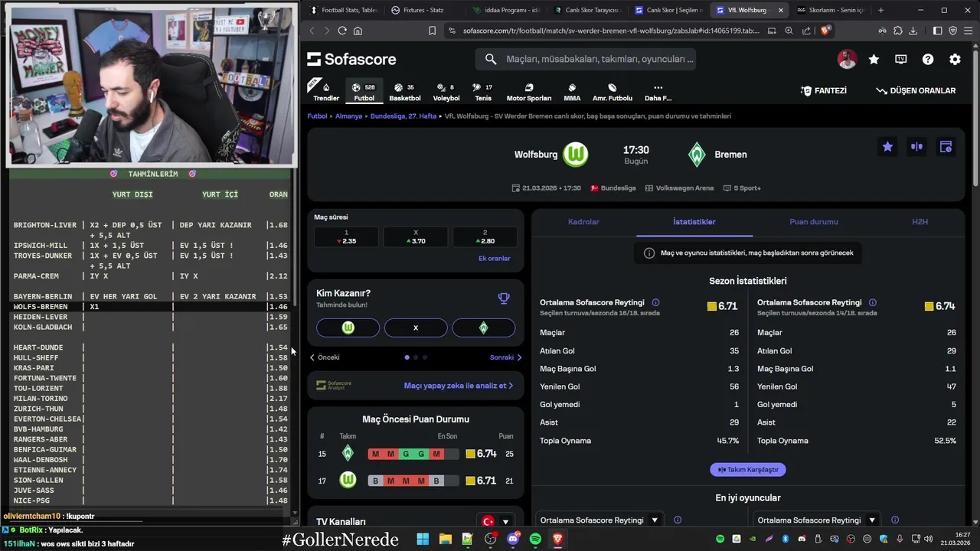Open Spotify from the taskbar
This screenshot has height=551, width=980.
click(535, 539)
